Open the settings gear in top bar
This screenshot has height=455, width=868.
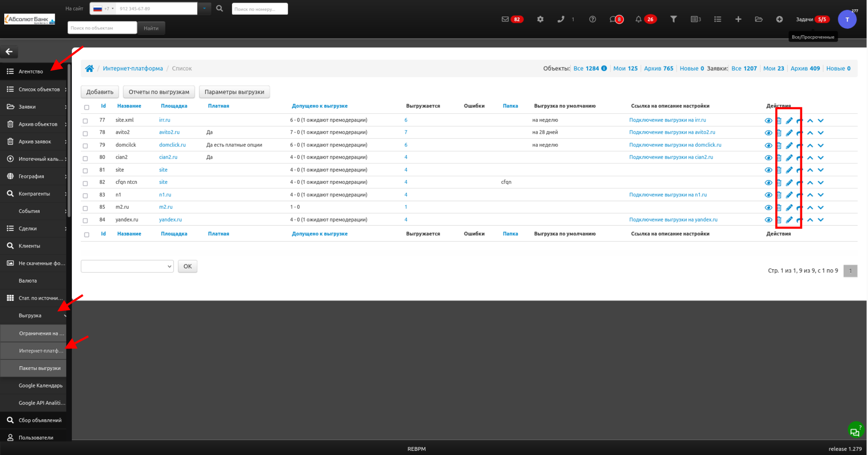[540, 19]
